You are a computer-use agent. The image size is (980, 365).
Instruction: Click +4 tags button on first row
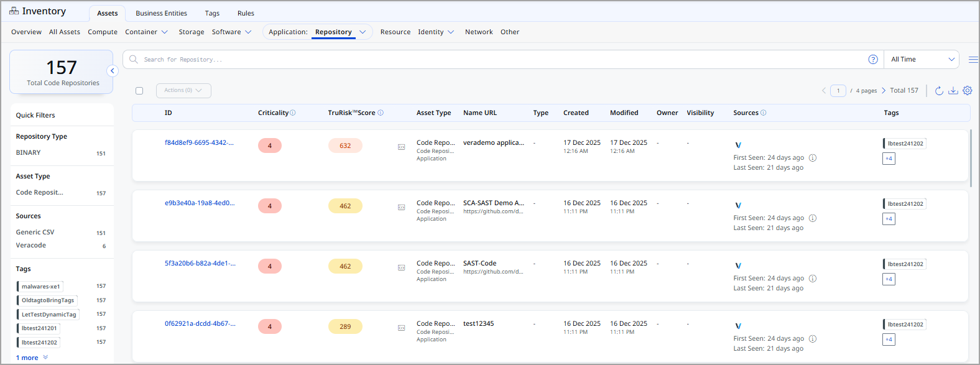[889, 159]
